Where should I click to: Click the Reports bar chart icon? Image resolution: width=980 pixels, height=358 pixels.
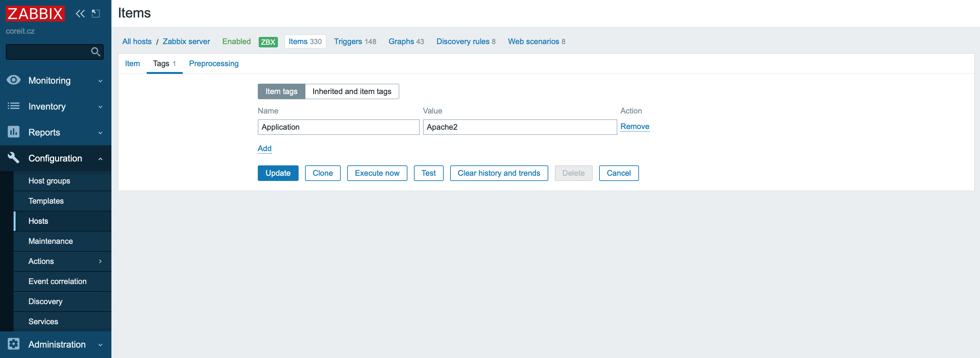(x=14, y=132)
